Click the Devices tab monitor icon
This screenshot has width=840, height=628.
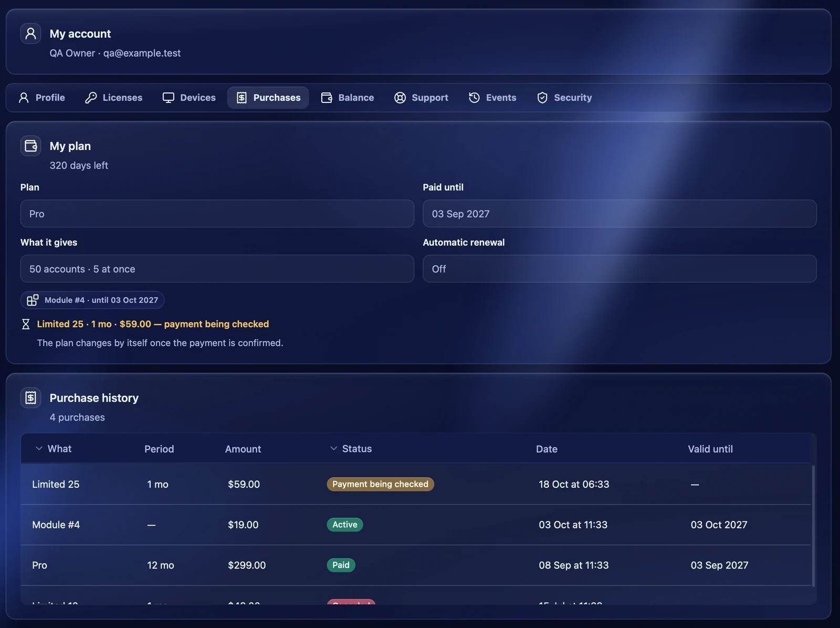click(168, 98)
